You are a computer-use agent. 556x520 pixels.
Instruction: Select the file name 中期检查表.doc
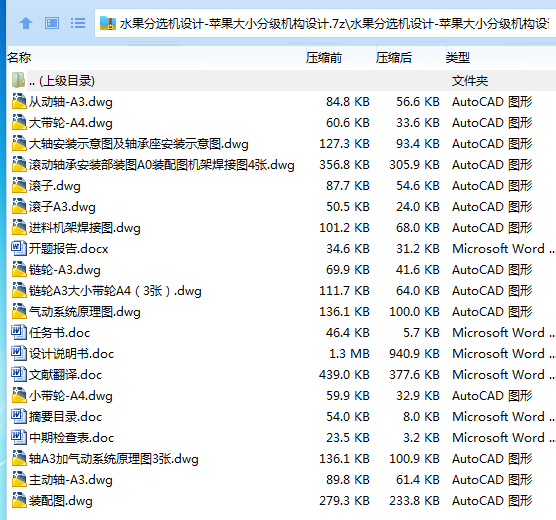pos(72,438)
